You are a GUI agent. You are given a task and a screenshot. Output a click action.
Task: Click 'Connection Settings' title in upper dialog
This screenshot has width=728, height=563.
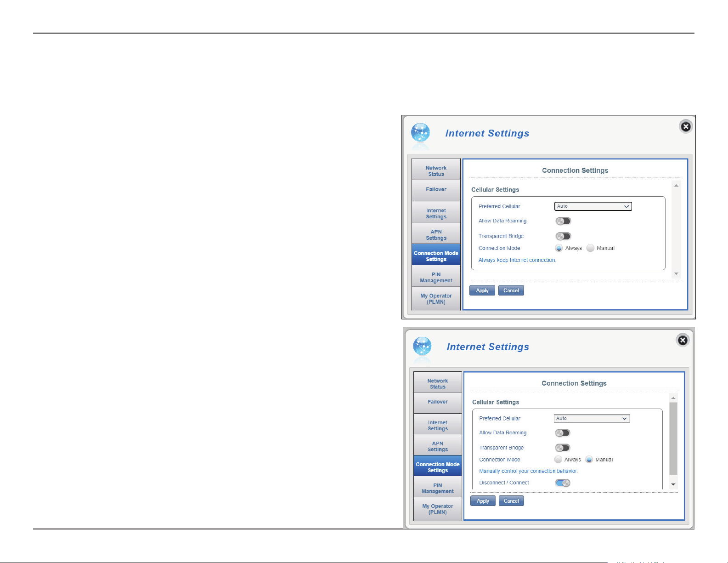point(575,171)
